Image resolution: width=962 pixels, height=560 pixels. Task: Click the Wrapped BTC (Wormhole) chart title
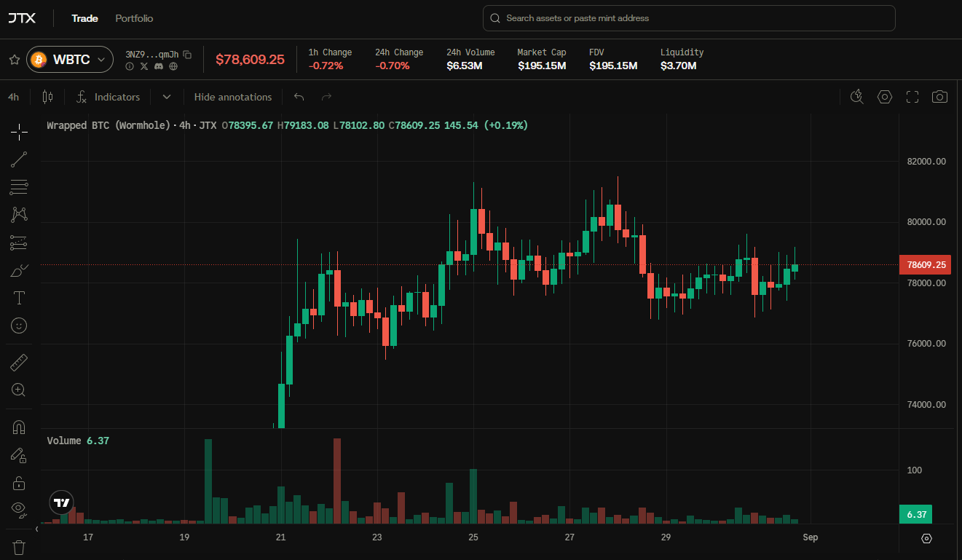(x=108, y=125)
